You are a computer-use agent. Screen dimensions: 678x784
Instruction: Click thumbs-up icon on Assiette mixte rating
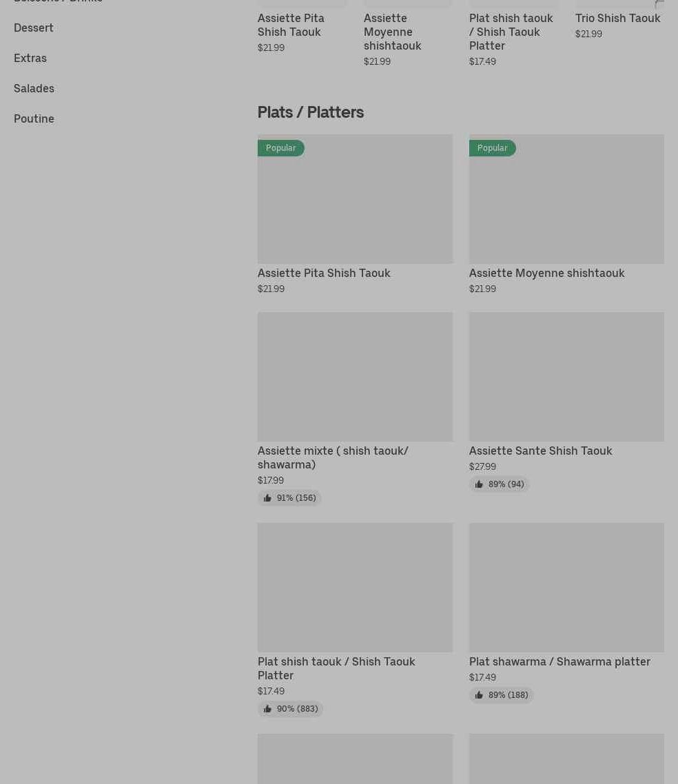267,498
